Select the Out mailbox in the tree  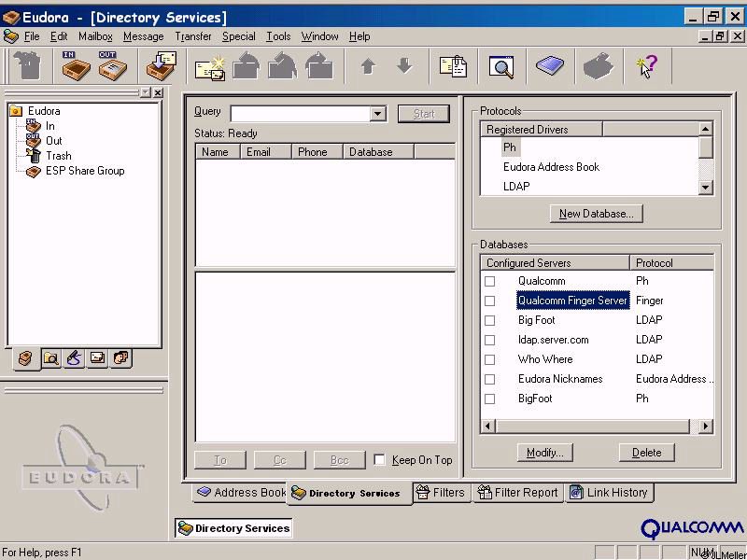(54, 141)
